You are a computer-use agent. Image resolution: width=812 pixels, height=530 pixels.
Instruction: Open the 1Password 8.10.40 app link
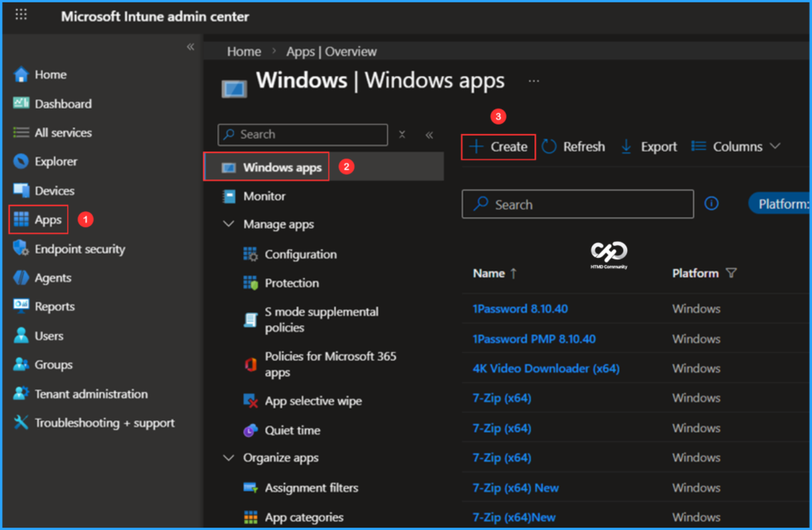tap(520, 308)
